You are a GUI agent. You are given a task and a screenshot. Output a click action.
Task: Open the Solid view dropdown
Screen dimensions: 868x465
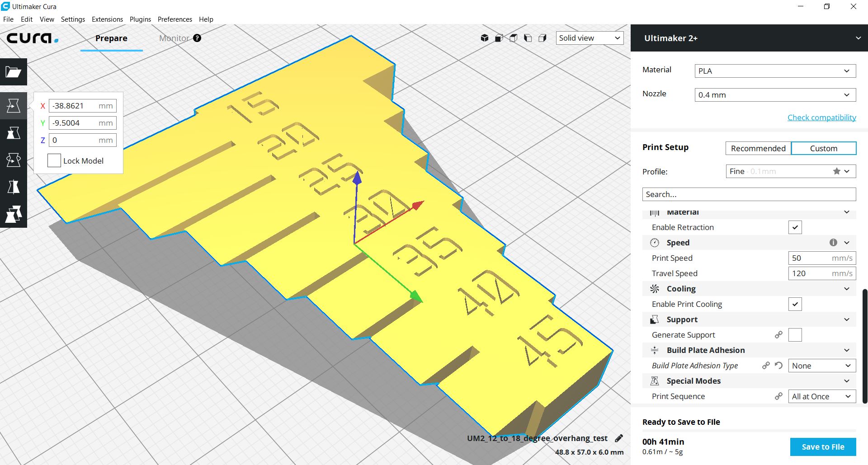coord(590,38)
